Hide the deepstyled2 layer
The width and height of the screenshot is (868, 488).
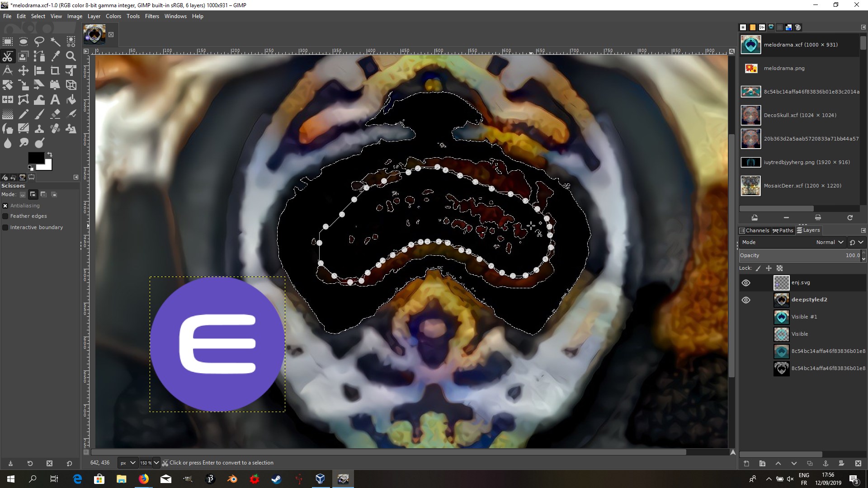[x=746, y=300]
